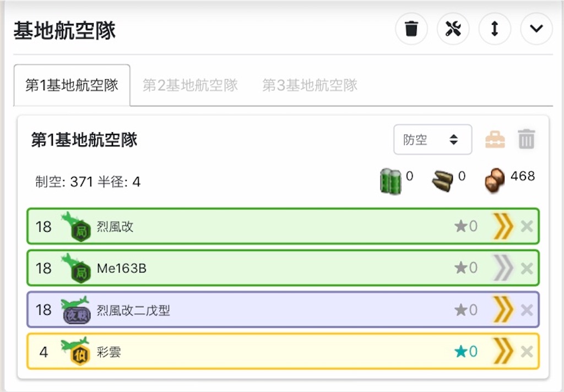Click the 制空: 371 半径: 4 stats text
Screen dimensions: 564x392
click(88, 182)
